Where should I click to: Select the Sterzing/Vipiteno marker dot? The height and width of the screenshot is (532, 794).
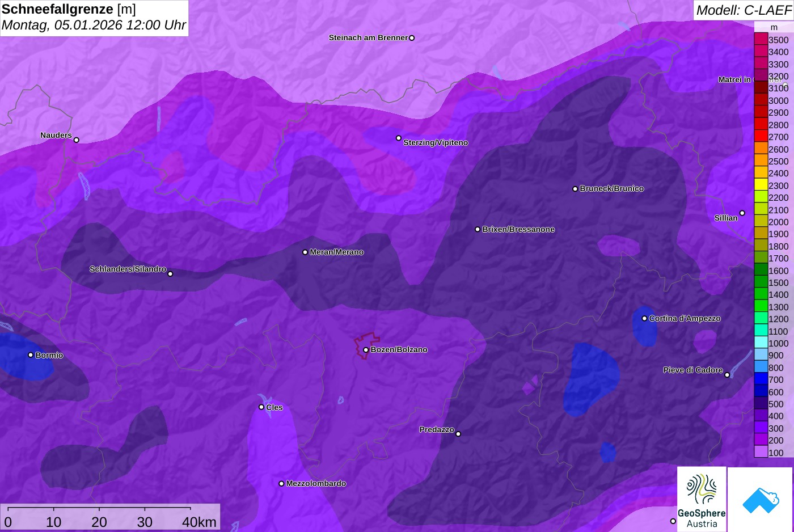coord(399,138)
